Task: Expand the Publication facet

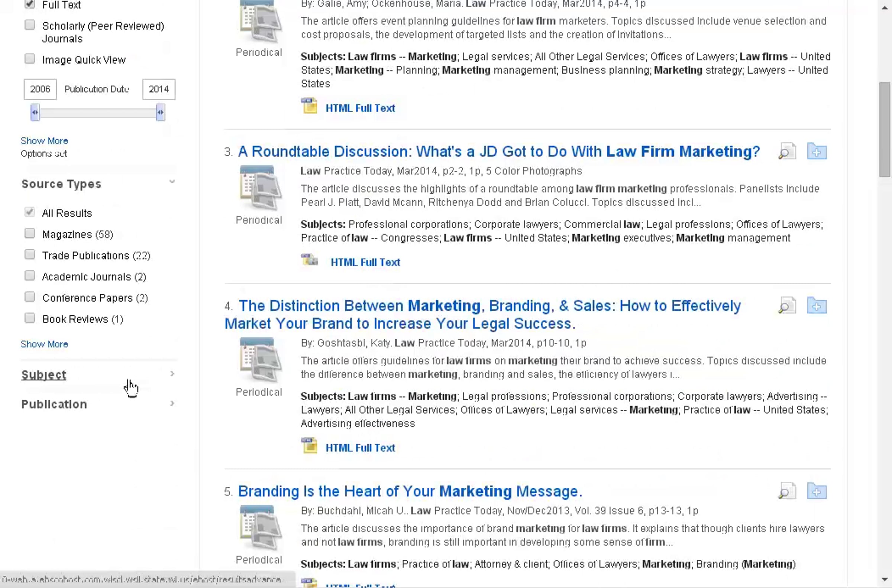Action: coord(54,404)
